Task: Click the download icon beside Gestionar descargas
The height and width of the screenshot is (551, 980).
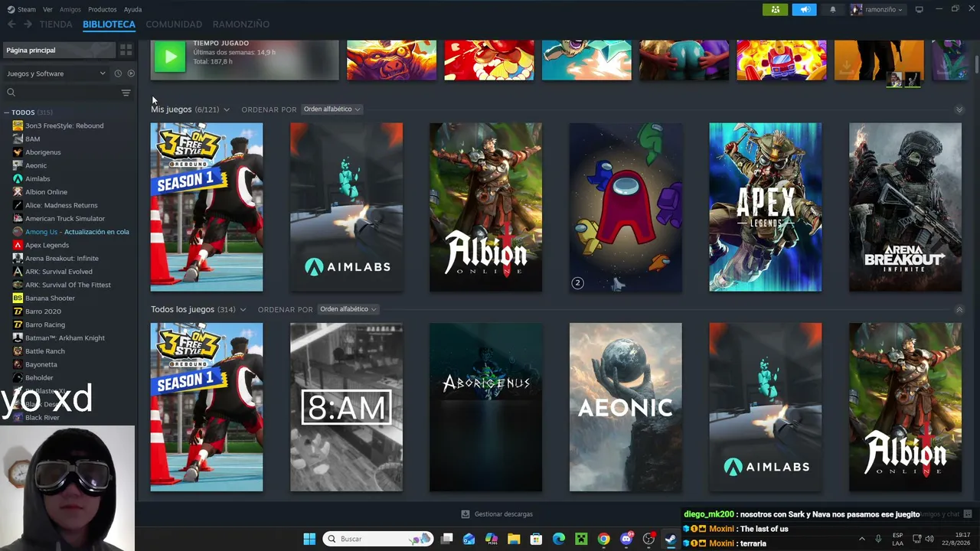Action: pos(465,514)
